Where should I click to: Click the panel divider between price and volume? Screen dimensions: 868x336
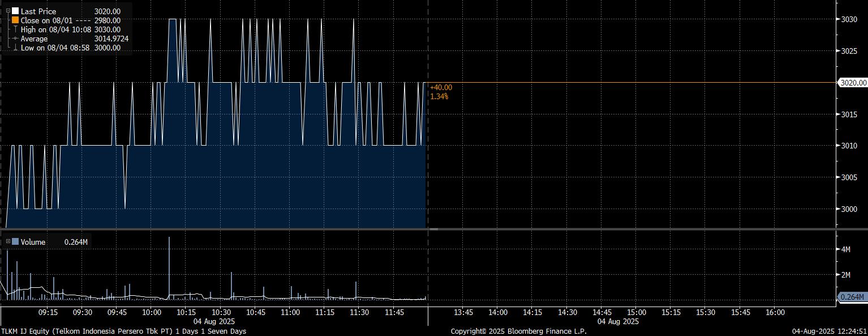coord(418,229)
